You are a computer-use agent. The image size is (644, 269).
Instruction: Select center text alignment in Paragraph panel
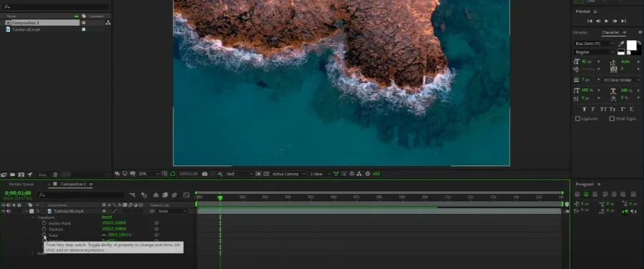tap(585, 195)
